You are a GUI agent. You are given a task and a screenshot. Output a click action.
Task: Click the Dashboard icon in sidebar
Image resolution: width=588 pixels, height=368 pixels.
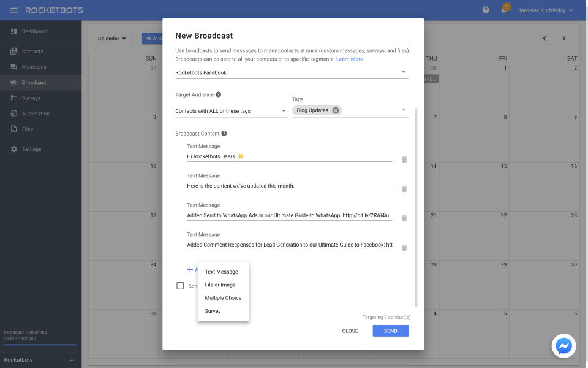click(x=14, y=31)
